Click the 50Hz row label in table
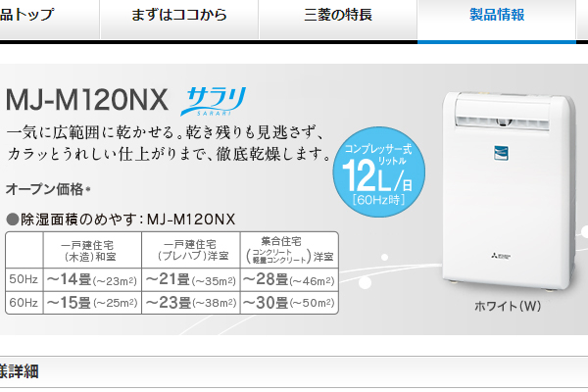The height and width of the screenshot is (392, 588). click(x=24, y=279)
